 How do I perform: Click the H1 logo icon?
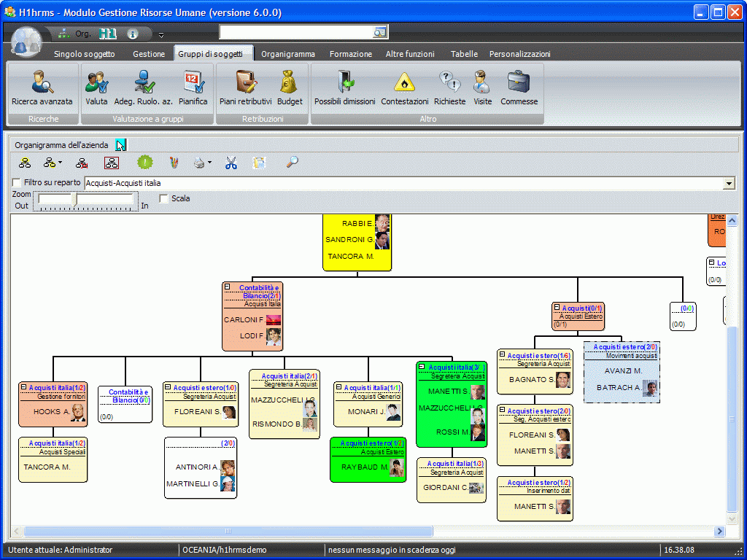pyautogui.click(x=108, y=34)
